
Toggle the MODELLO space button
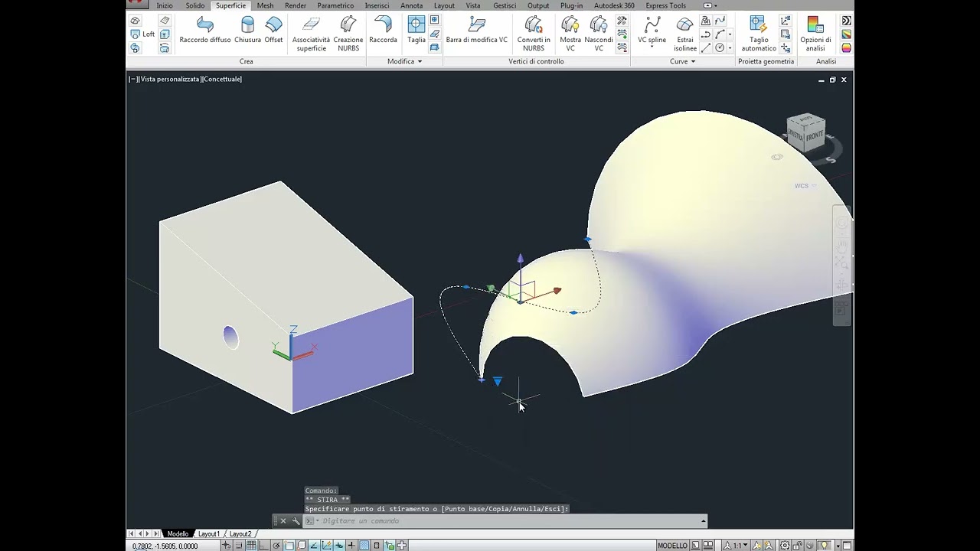672,546
